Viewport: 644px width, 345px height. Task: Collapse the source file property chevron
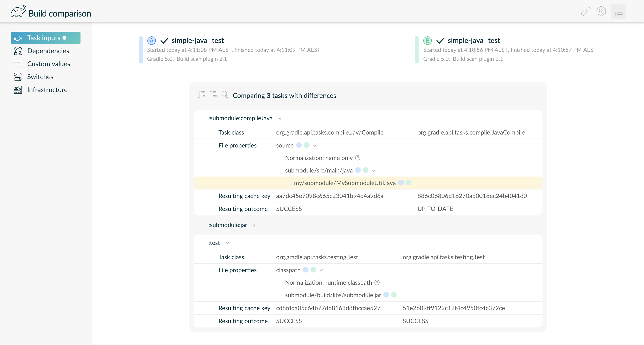click(x=314, y=146)
